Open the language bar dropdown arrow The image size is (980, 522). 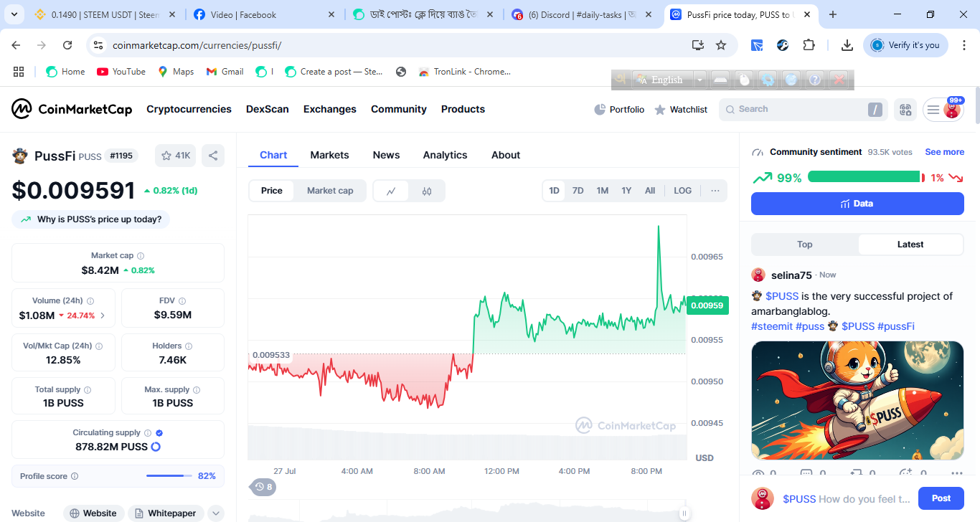(699, 80)
